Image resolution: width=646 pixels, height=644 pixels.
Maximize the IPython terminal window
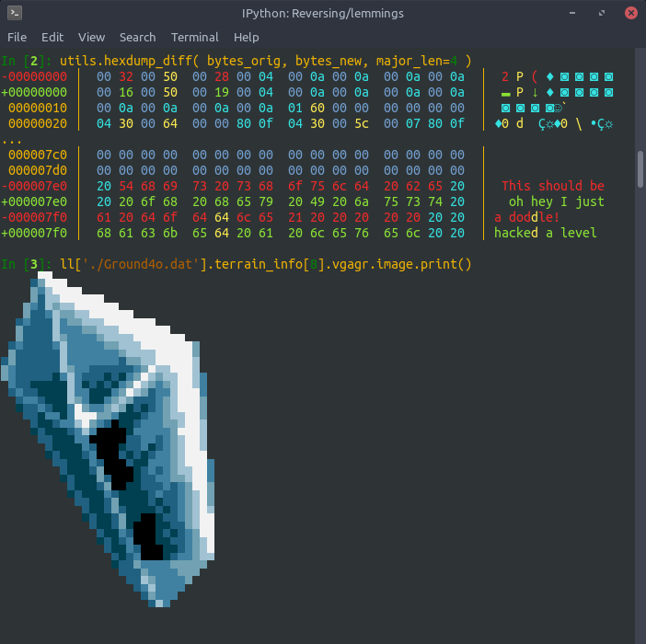pyautogui.click(x=602, y=13)
